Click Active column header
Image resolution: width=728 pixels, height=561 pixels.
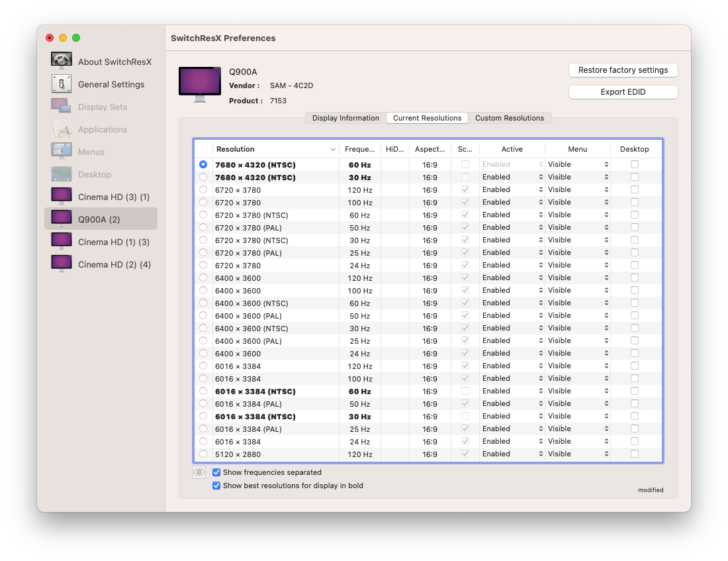pos(512,149)
